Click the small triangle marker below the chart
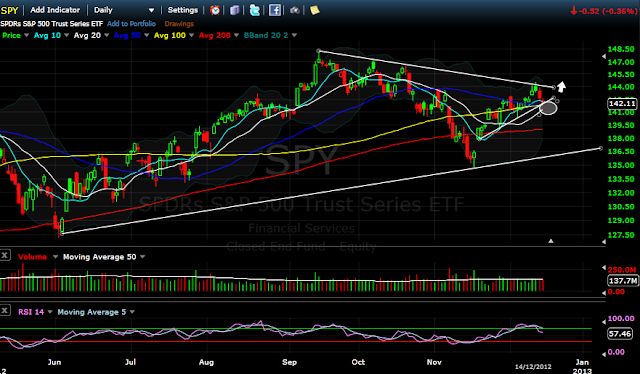This screenshot has height=374, width=640. pos(551,241)
